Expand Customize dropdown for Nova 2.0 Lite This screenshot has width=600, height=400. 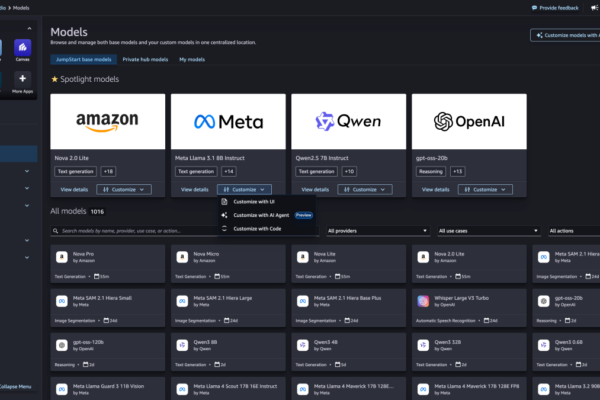tap(122, 188)
